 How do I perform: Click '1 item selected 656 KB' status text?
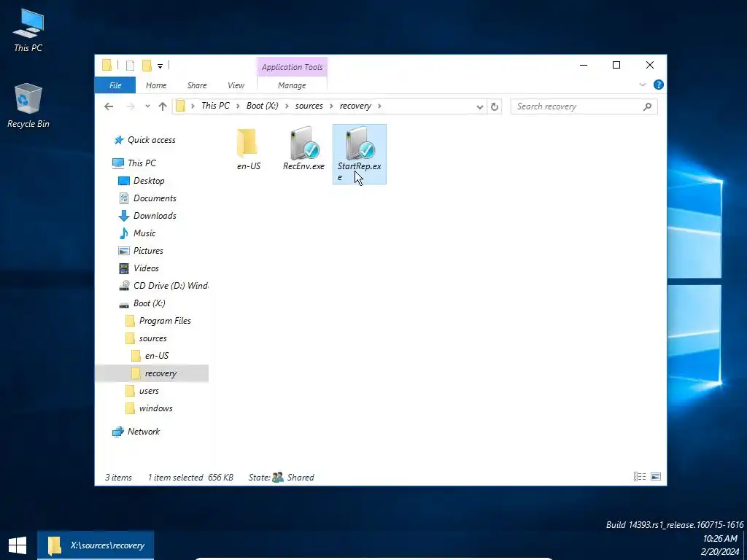(190, 477)
